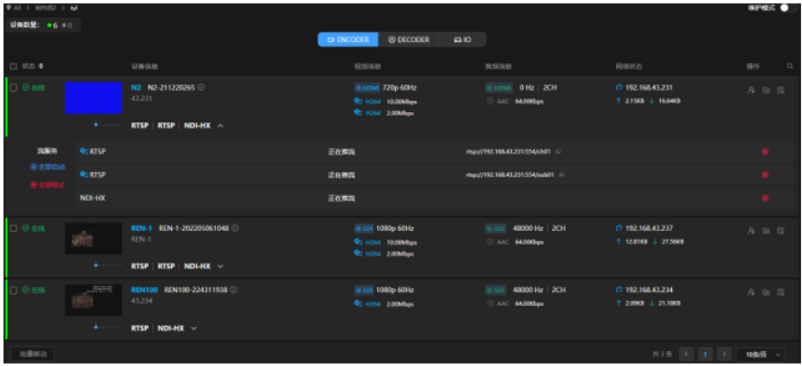The height and width of the screenshot is (366, 802).
Task: Click the last action icon in the N2 row
Action: click(x=781, y=90)
